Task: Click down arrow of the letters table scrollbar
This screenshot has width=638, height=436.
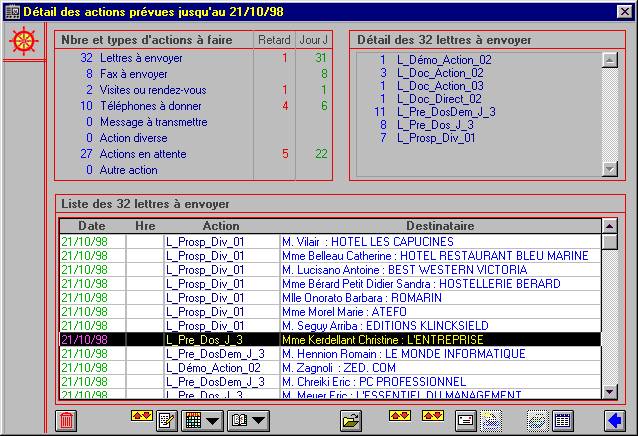Action: click(610, 392)
